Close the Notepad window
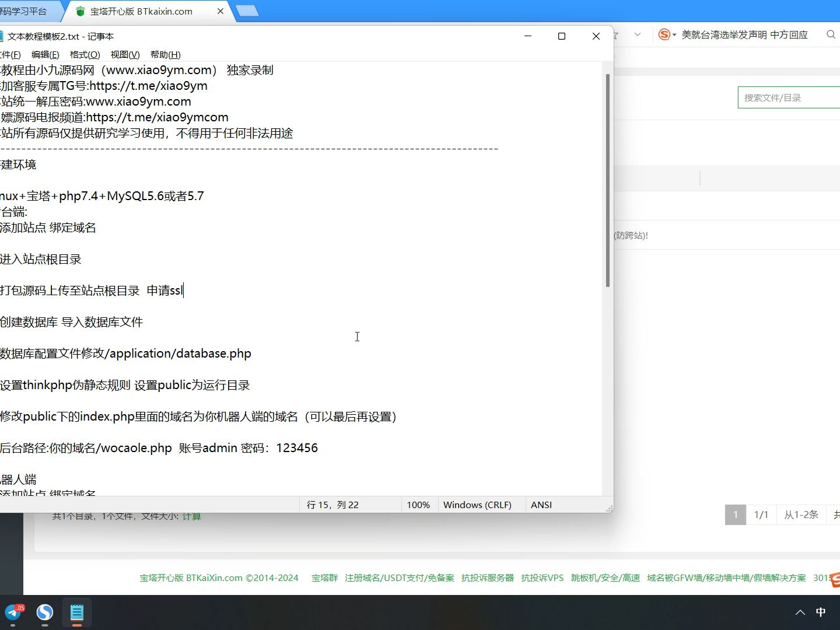The image size is (840, 630). pos(596,36)
